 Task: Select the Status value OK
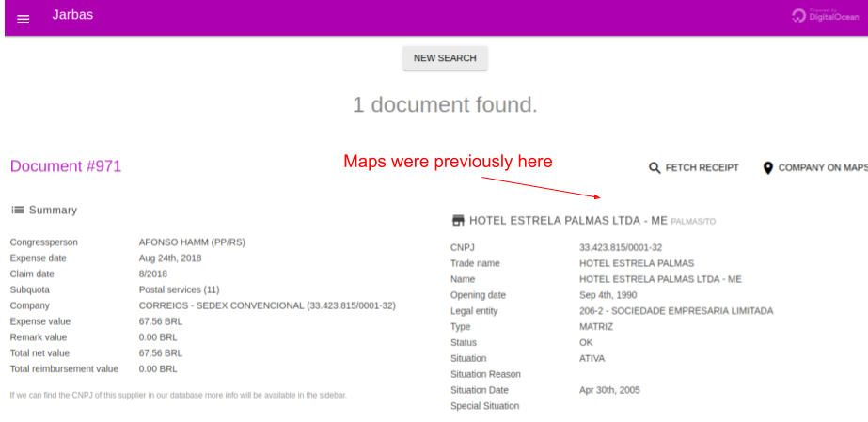pos(586,342)
